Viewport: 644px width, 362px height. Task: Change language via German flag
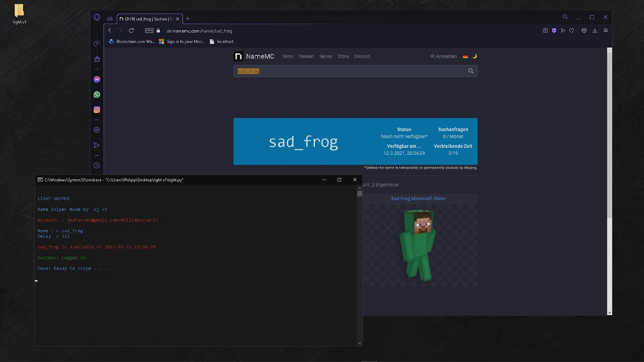click(x=465, y=56)
